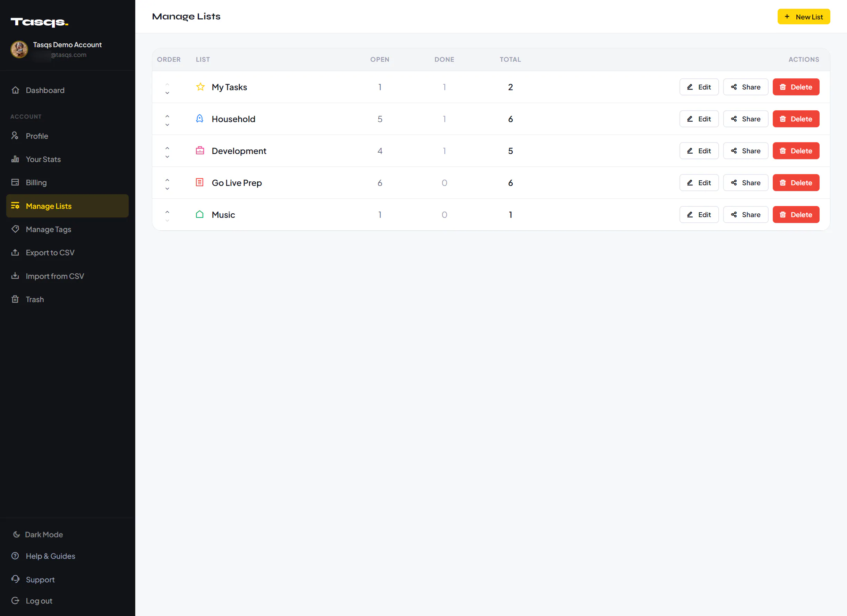Delete the Development list

(796, 151)
